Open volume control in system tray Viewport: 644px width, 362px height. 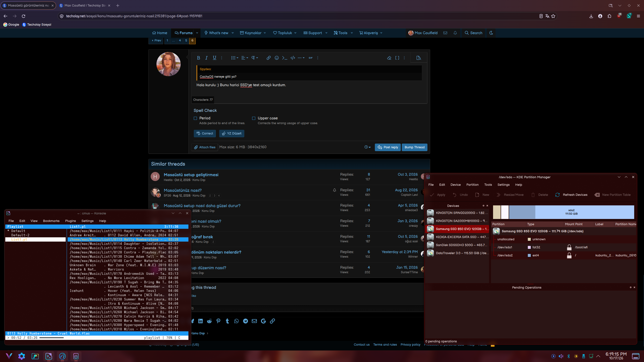point(561,356)
